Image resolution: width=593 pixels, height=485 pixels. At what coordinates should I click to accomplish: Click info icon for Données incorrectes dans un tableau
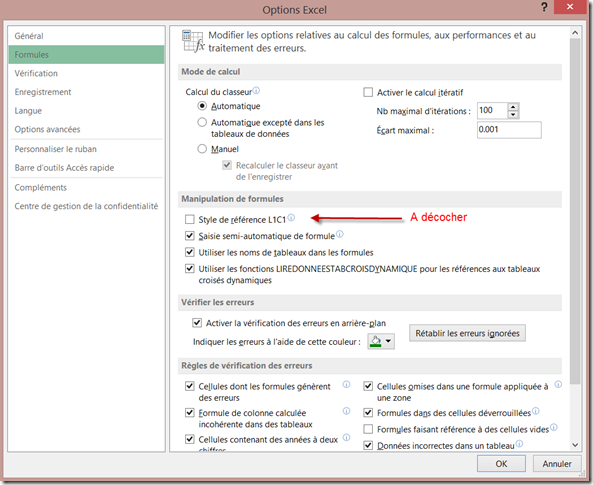click(x=519, y=443)
